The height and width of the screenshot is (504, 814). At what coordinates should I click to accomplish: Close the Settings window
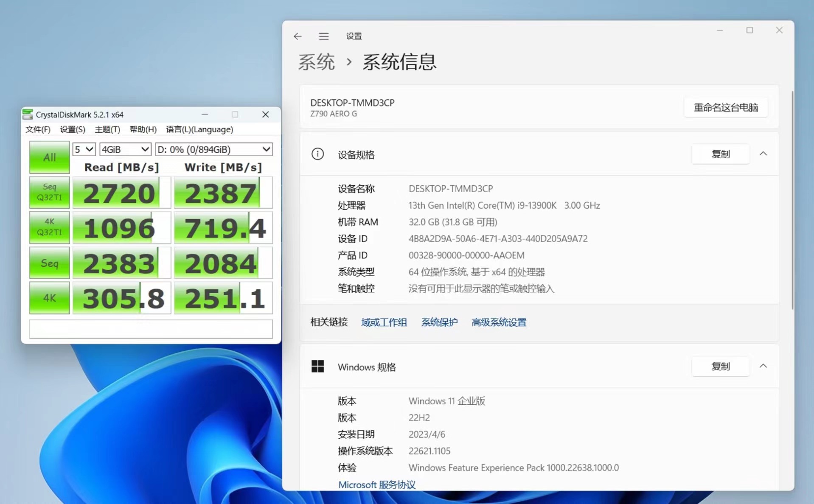[x=779, y=30]
